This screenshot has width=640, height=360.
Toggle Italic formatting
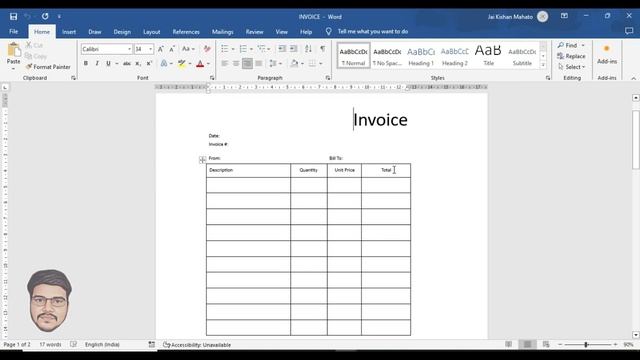pyautogui.click(x=97, y=63)
